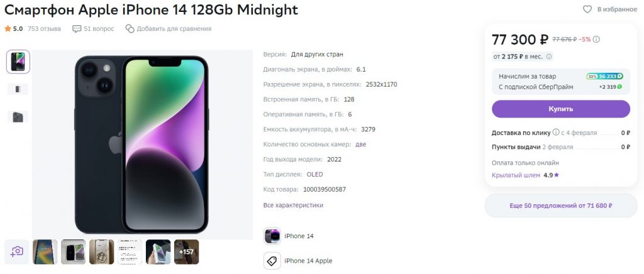Open the '753 отзыва' reviews link
This screenshot has height=274, width=644.
pos(44,29)
